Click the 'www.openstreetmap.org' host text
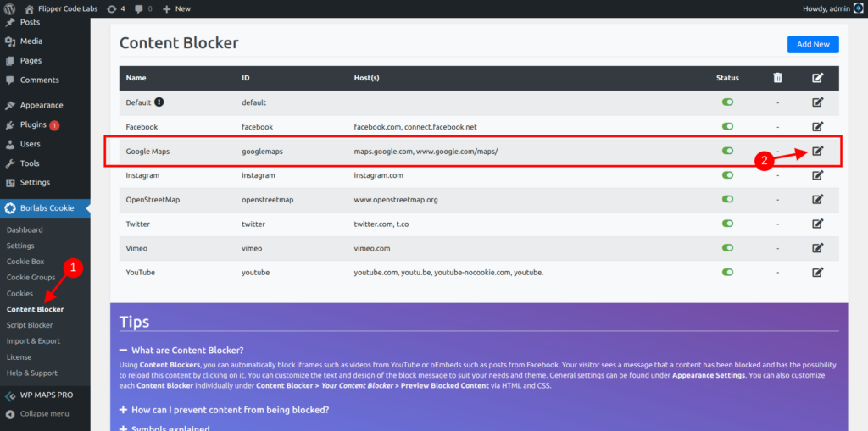Viewport: 868px width, 431px height. coord(396,199)
